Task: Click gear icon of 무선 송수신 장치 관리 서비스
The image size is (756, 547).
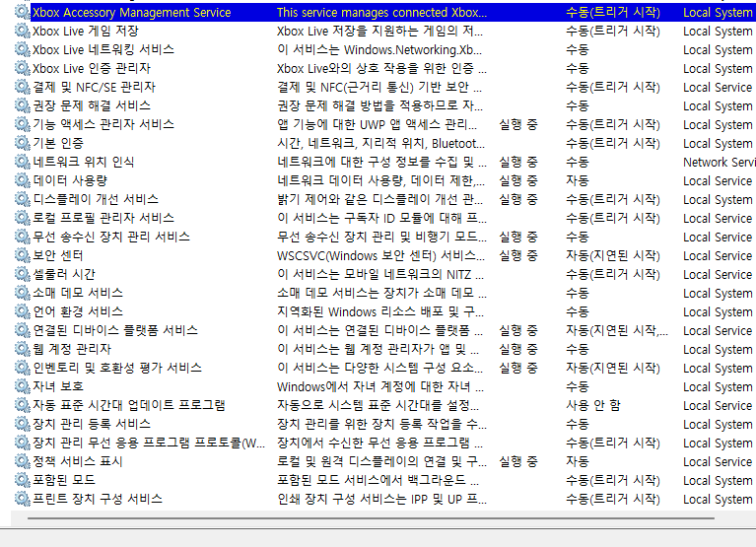Action: click(x=23, y=237)
